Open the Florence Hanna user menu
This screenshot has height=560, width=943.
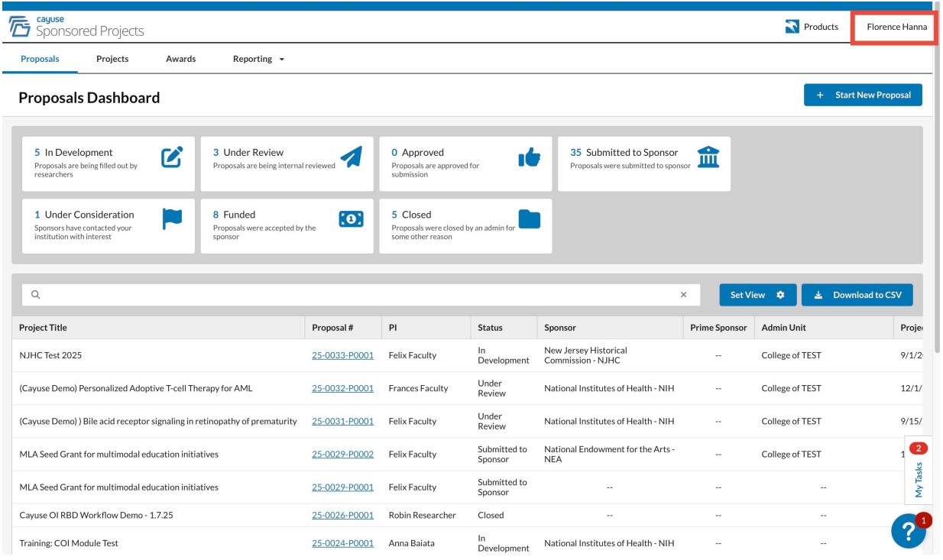click(x=896, y=27)
